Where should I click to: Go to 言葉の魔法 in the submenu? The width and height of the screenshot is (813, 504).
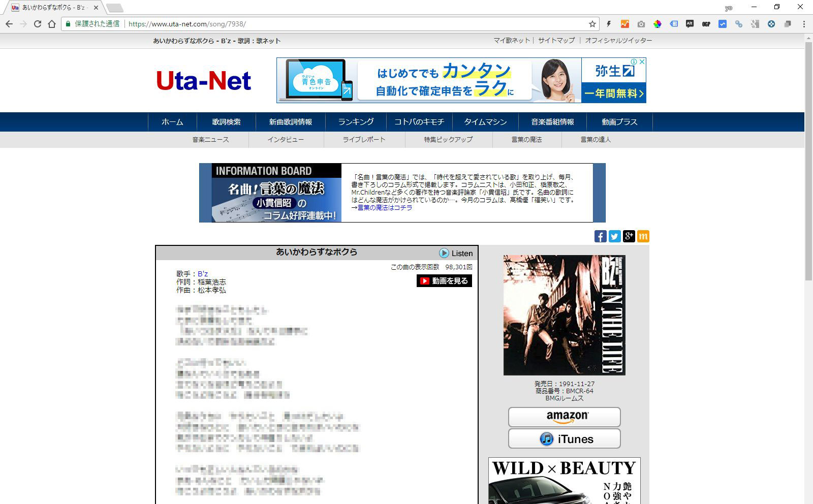coord(526,139)
